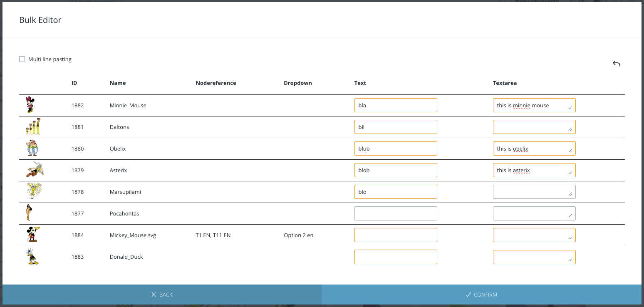The height and width of the screenshot is (307, 644).
Task: Click ID cell 1881
Action: 77,127
